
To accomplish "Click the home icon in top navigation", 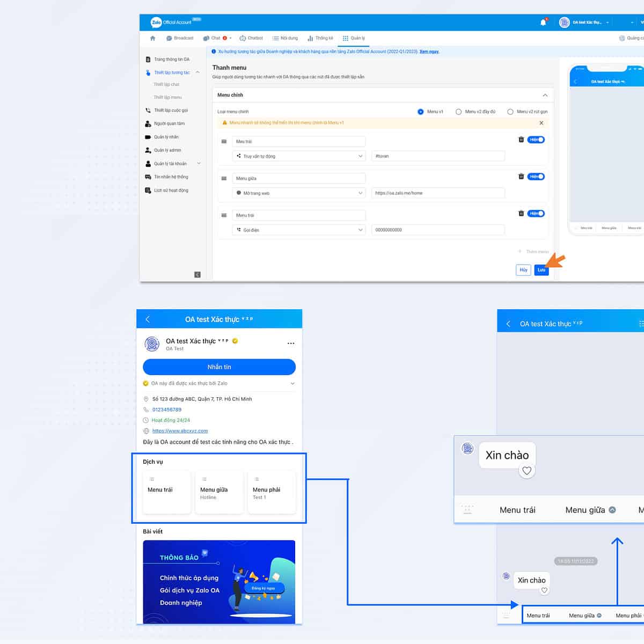I will pyautogui.click(x=153, y=38).
